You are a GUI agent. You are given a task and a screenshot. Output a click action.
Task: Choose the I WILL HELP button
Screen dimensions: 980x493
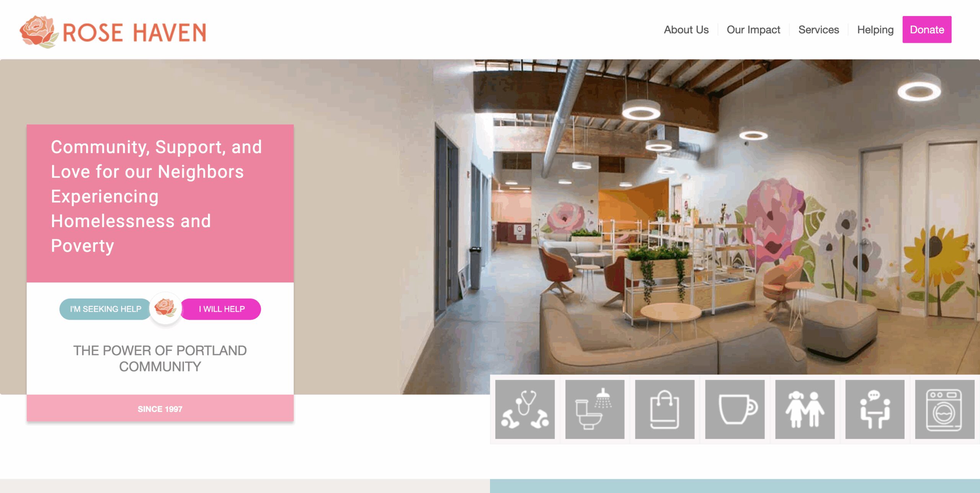(221, 309)
